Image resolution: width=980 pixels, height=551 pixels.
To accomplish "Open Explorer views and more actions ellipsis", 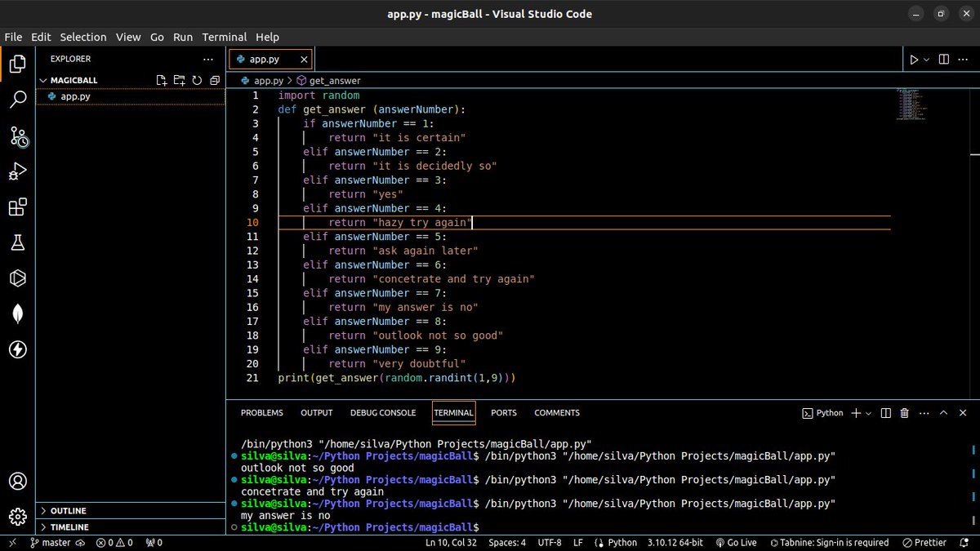I will (208, 59).
